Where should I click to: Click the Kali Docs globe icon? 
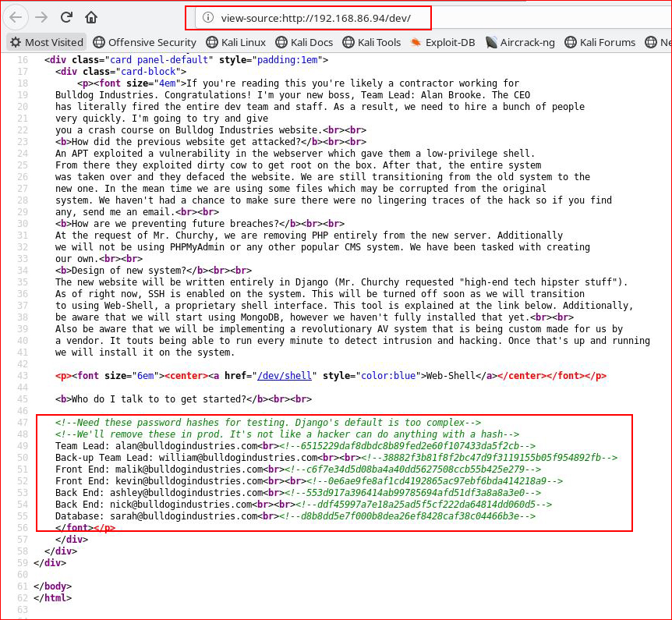(x=281, y=42)
